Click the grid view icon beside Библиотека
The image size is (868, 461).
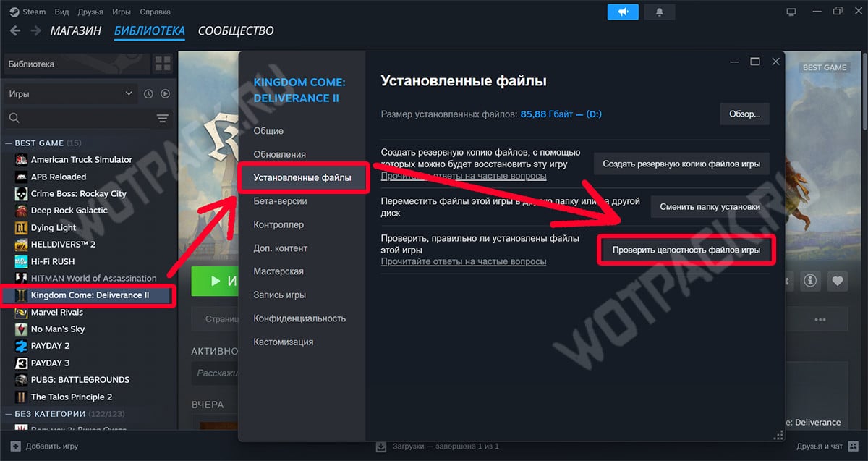(162, 64)
